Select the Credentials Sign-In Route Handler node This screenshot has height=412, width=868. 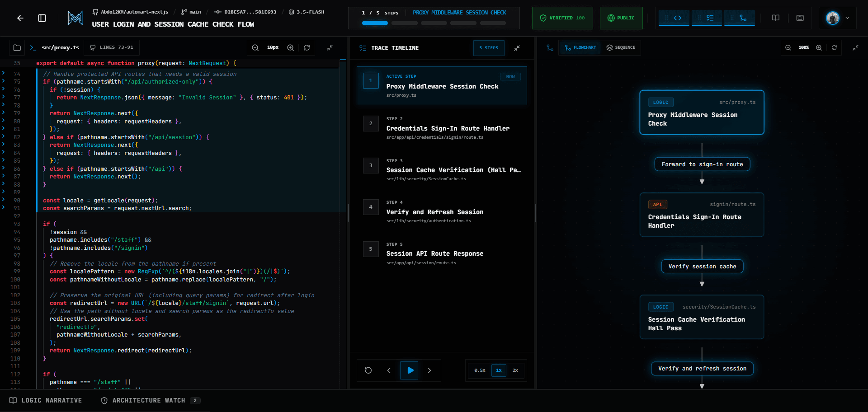702,215
